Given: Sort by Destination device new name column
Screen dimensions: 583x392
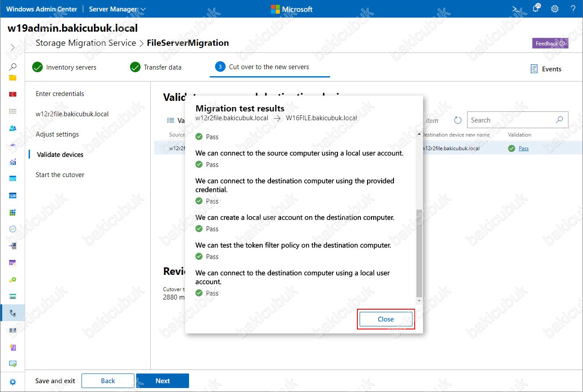Looking at the screenshot, I should pos(455,135).
